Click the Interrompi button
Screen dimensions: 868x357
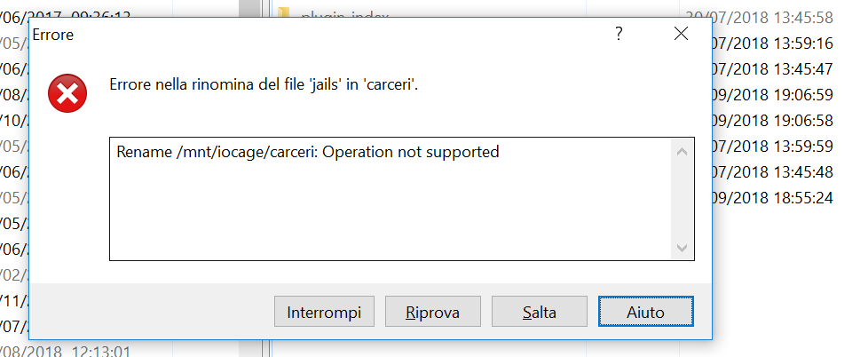pos(324,312)
